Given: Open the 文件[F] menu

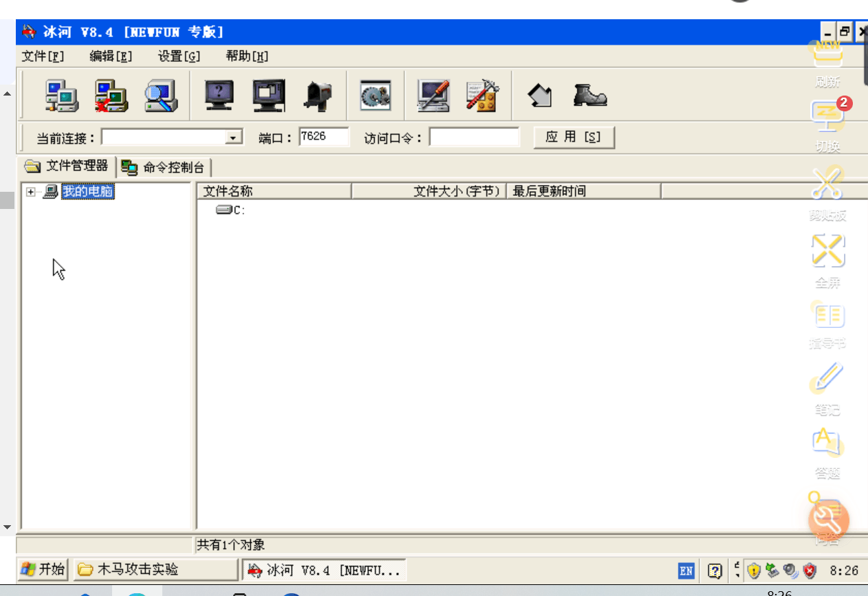Looking at the screenshot, I should click(43, 56).
